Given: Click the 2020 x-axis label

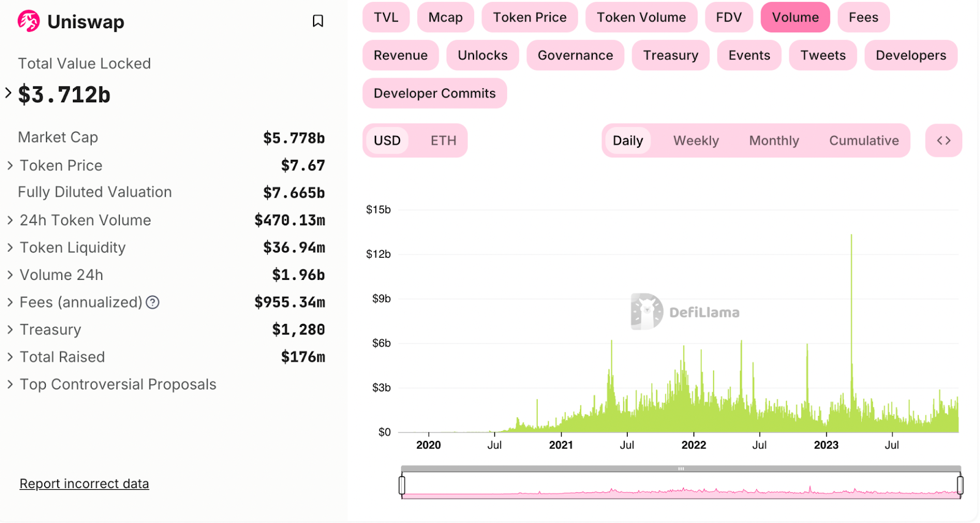Looking at the screenshot, I should [x=429, y=445].
